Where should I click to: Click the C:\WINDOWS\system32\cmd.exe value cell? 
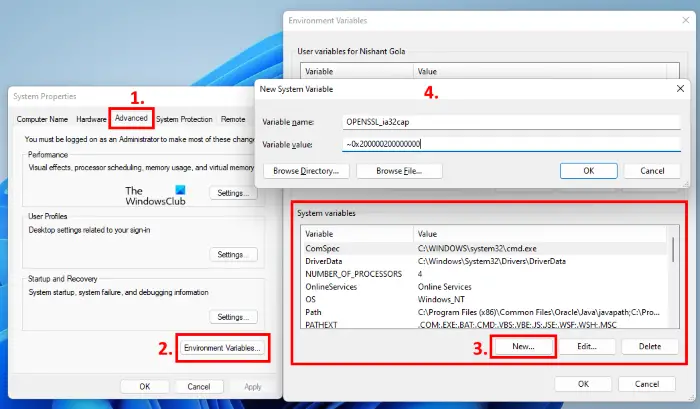[477, 248]
